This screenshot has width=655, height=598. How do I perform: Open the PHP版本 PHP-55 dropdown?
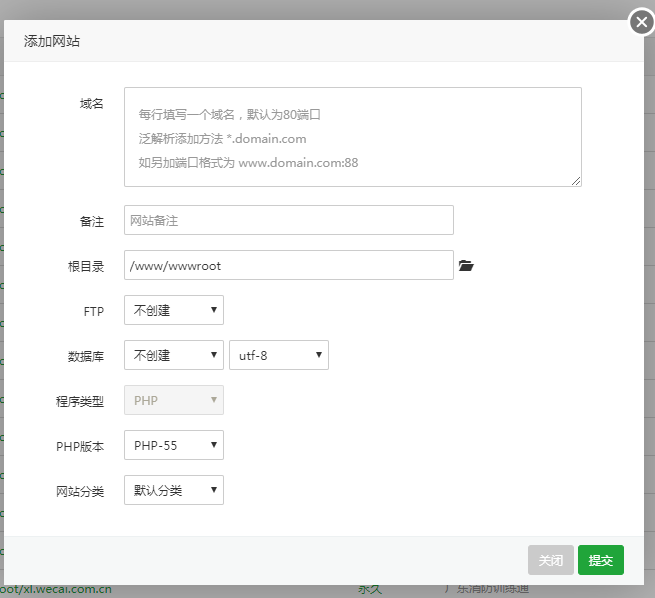pyautogui.click(x=174, y=445)
